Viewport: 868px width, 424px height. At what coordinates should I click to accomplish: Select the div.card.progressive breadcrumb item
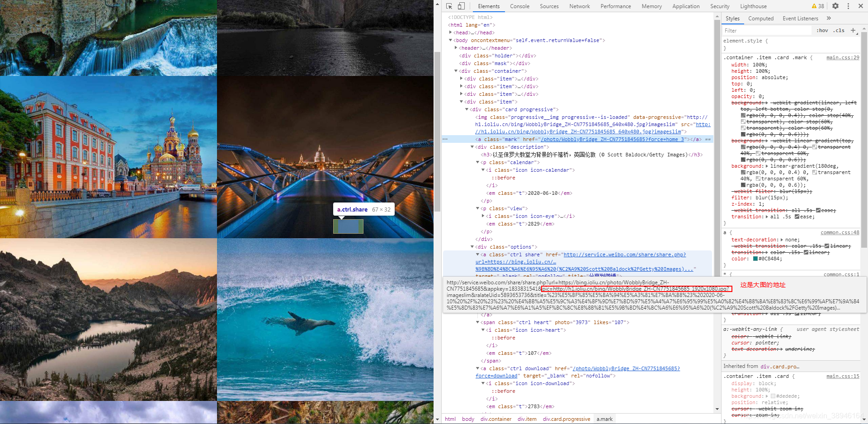coord(566,419)
